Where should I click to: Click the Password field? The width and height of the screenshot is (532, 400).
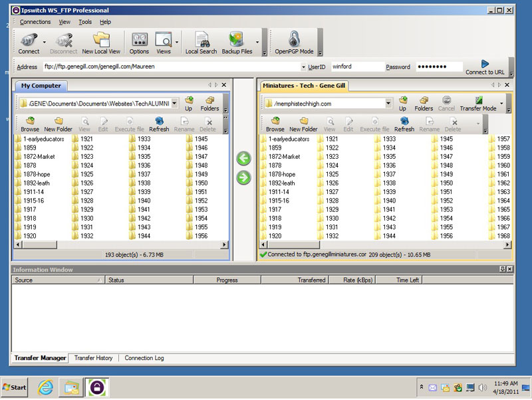pyautogui.click(x=439, y=67)
